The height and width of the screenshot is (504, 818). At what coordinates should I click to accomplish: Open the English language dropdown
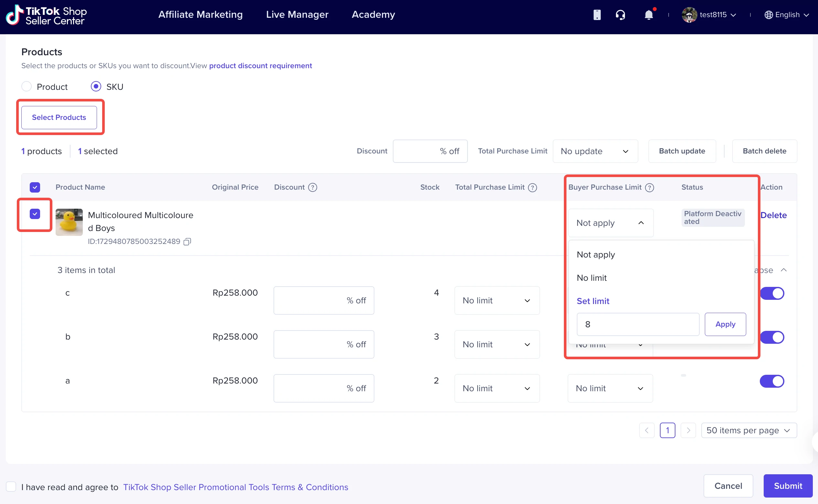[x=787, y=15]
